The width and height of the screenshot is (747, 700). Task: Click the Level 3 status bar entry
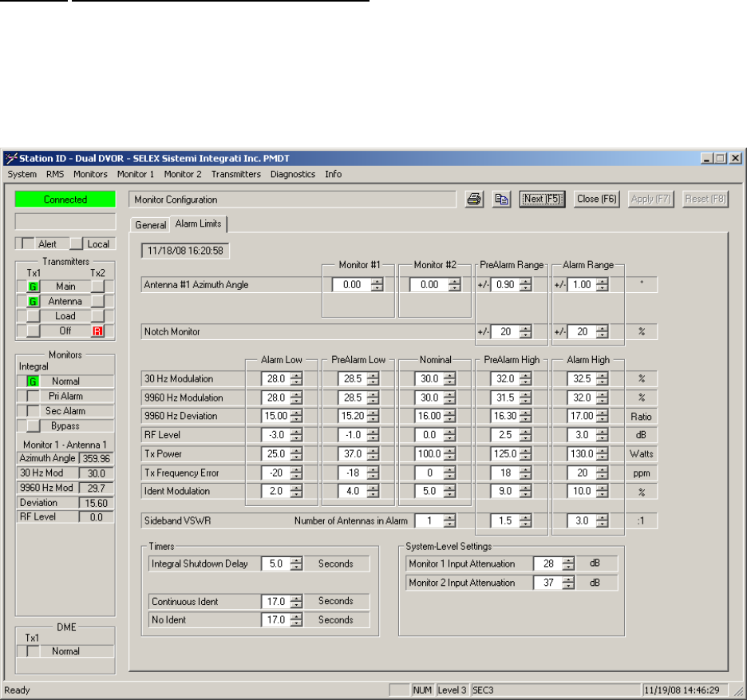coord(452,690)
